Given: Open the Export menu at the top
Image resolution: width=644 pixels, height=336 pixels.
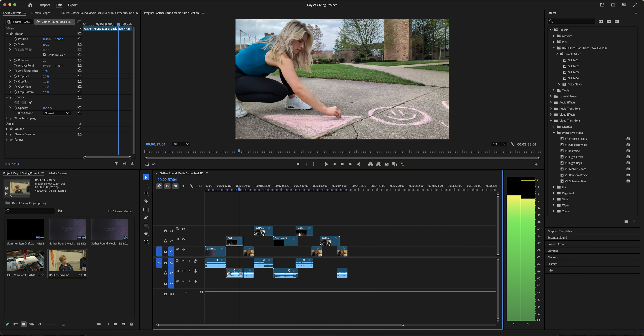Looking at the screenshot, I should pyautogui.click(x=72, y=5).
